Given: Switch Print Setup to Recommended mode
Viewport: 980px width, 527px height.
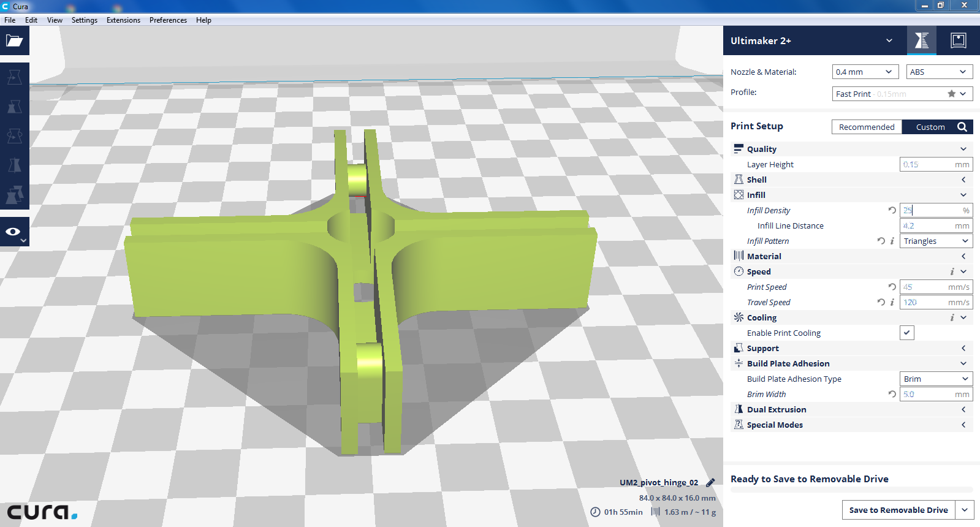Looking at the screenshot, I should 867,127.
